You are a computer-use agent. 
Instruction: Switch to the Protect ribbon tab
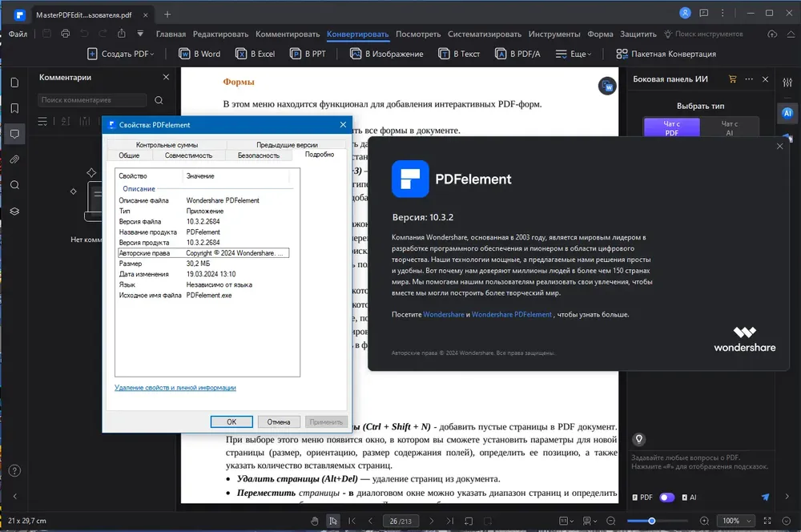click(638, 34)
